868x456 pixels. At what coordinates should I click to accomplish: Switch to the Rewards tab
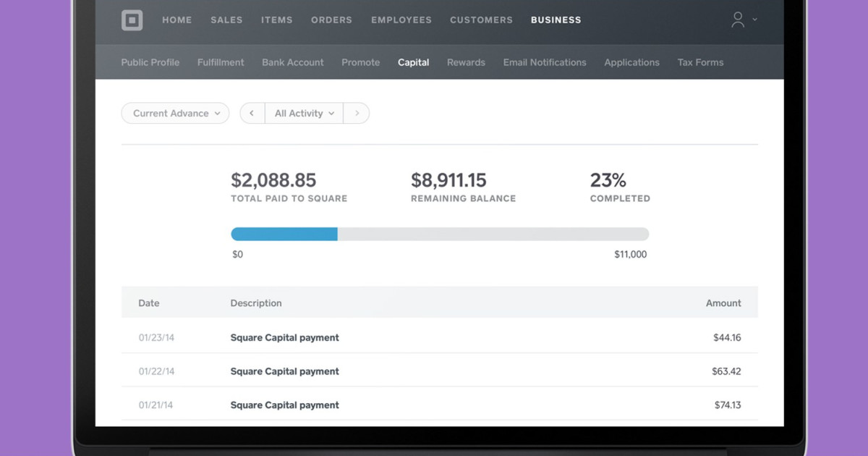click(x=466, y=62)
